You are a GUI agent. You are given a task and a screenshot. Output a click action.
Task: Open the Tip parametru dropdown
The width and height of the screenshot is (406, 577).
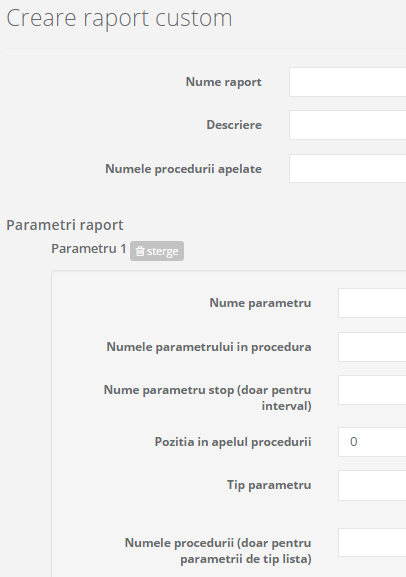pos(372,485)
